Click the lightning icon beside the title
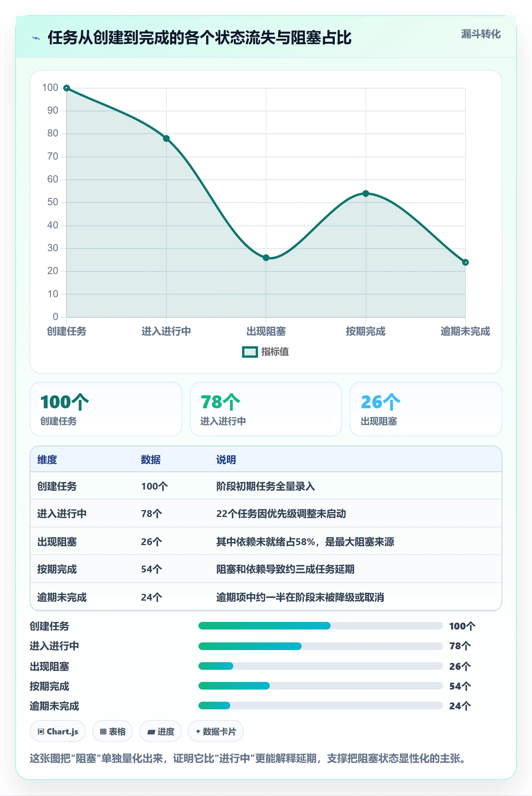 click(36, 38)
